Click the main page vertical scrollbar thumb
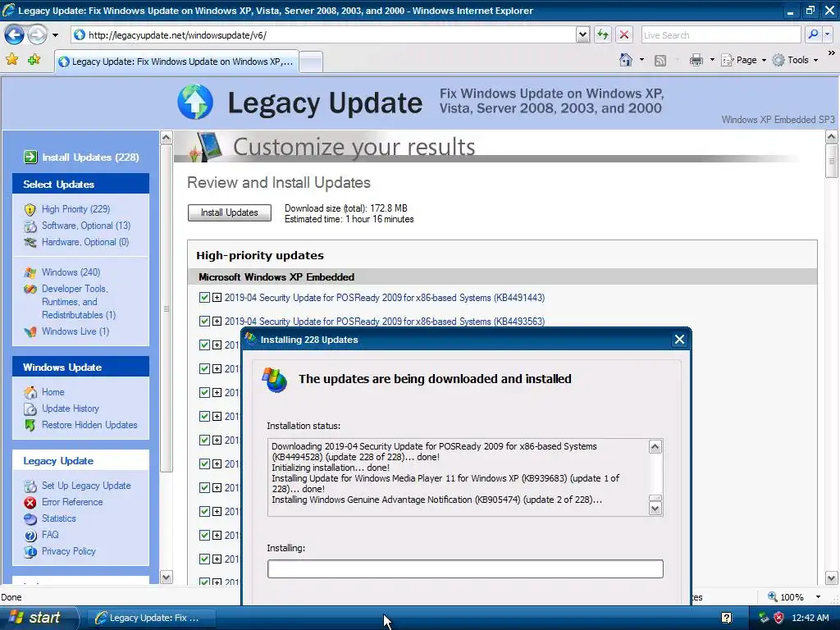The image size is (840, 630). pos(832,161)
